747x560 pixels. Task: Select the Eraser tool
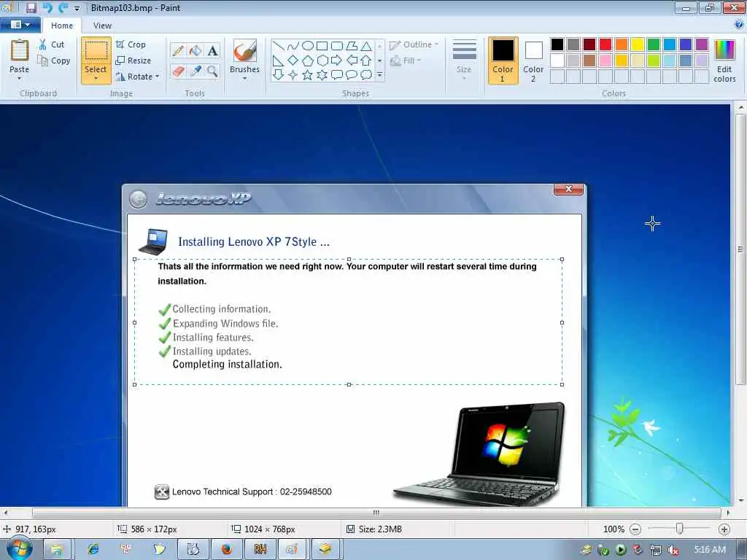click(178, 71)
